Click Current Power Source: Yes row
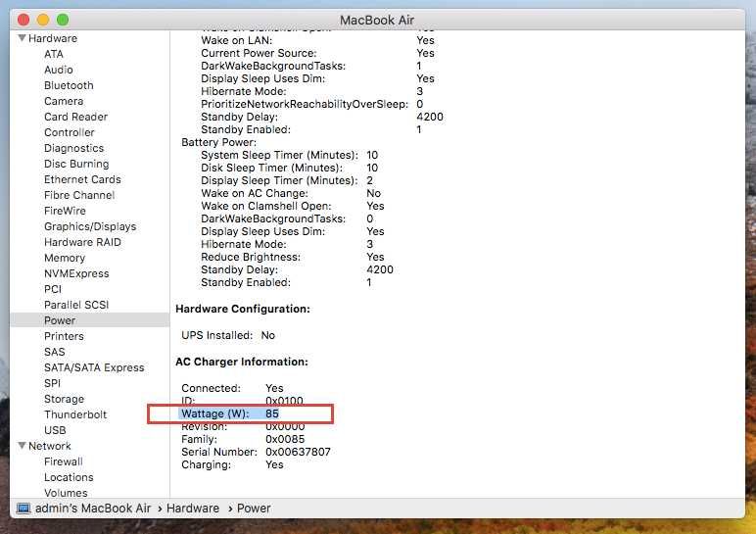This screenshot has width=756, height=534. pyautogui.click(x=317, y=53)
